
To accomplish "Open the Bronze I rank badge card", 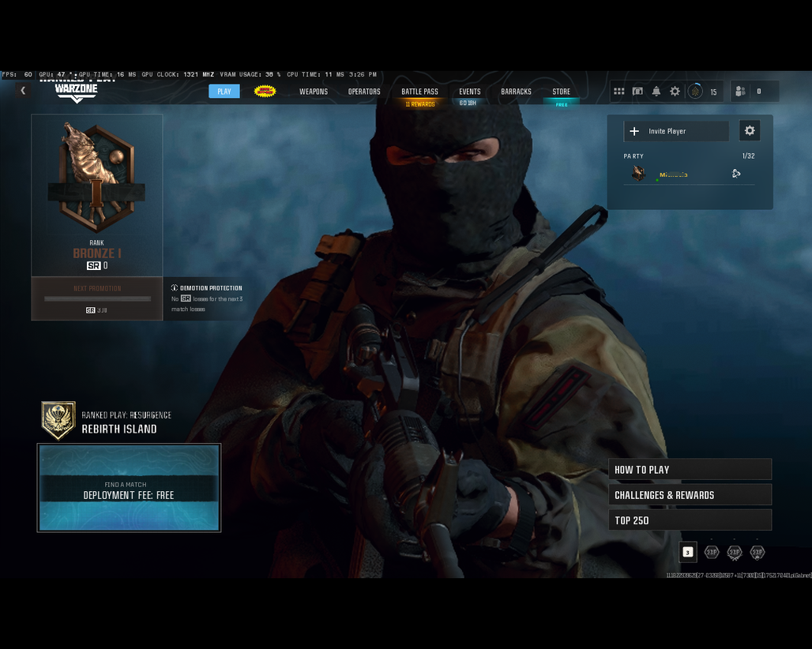I will point(97,196).
